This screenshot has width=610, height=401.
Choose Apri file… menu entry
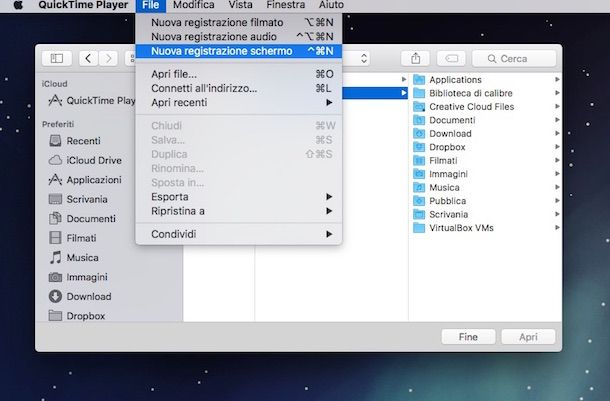239,74
